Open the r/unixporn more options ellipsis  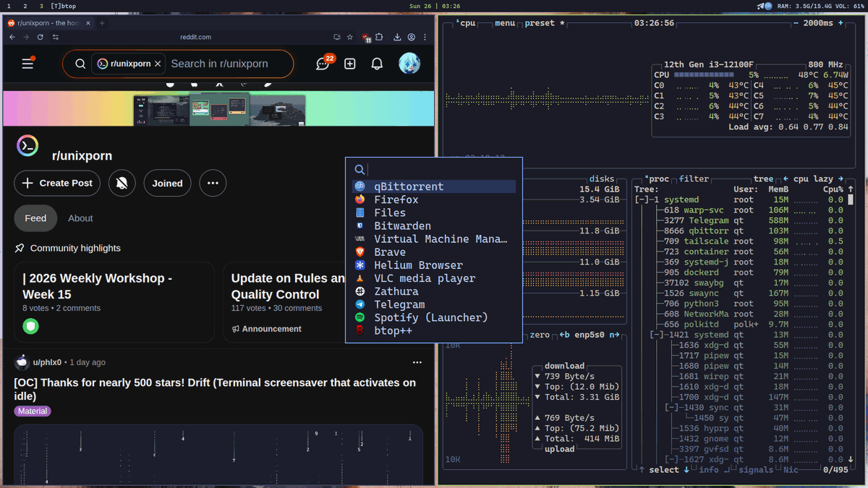(x=213, y=184)
